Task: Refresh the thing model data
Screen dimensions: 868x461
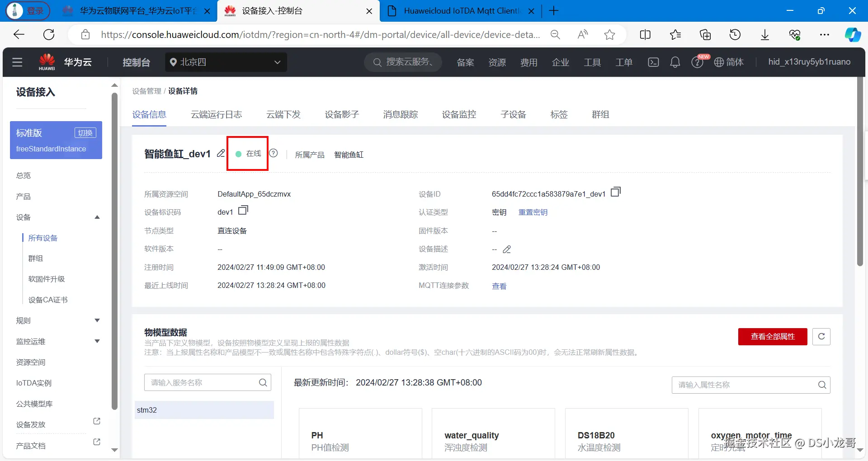Action: (x=821, y=337)
